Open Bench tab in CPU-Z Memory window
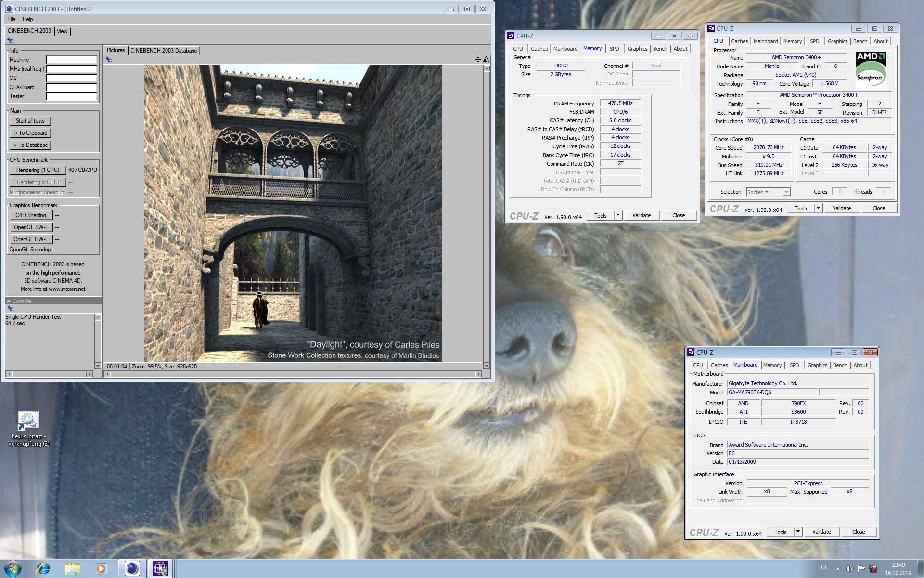This screenshot has width=924, height=578. [x=660, y=49]
